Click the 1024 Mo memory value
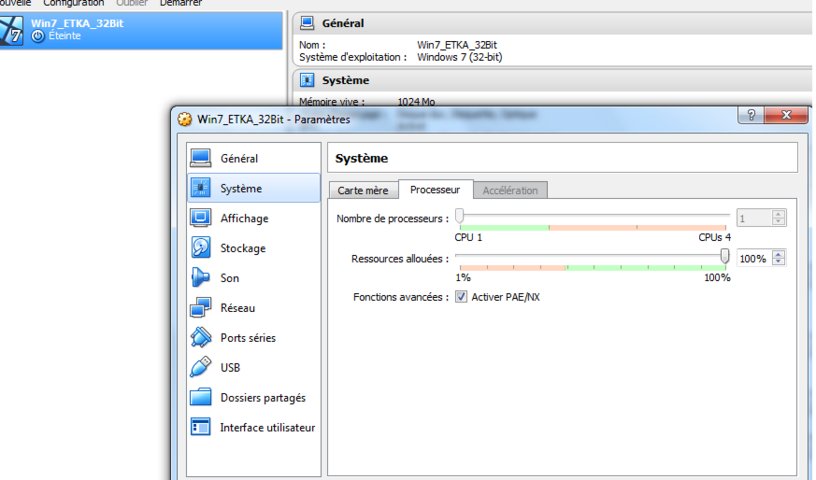816x480 pixels. point(416,102)
